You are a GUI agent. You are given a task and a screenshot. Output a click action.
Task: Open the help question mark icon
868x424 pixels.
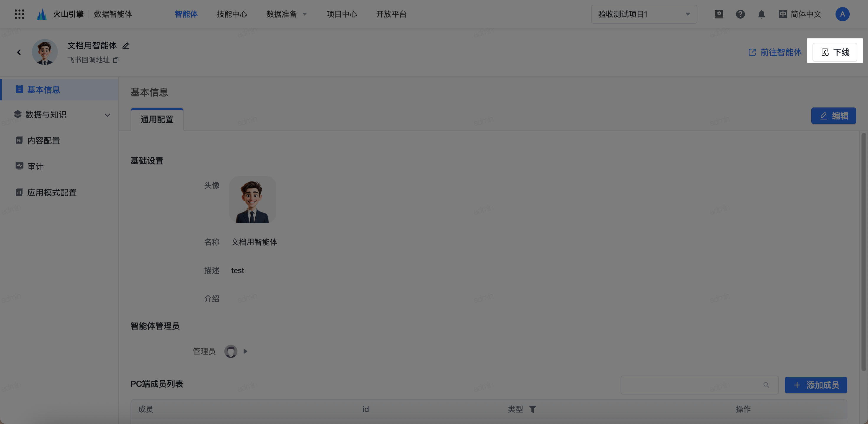(x=740, y=14)
